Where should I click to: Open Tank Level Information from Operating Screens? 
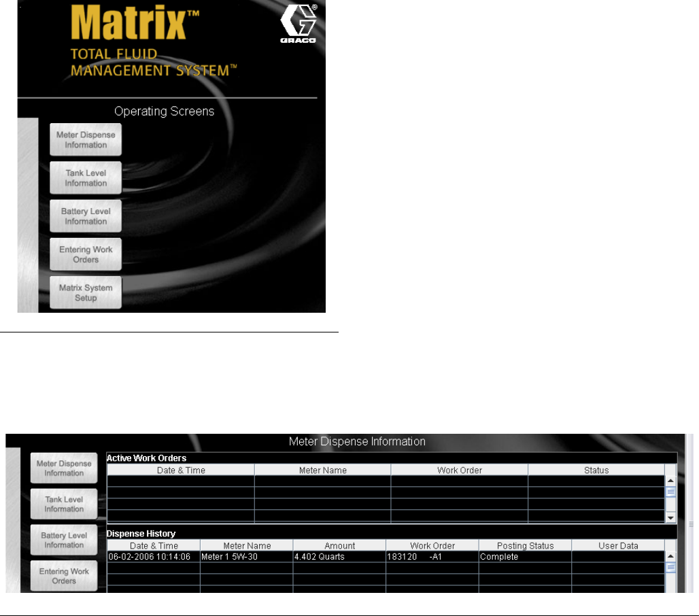pos(86,178)
